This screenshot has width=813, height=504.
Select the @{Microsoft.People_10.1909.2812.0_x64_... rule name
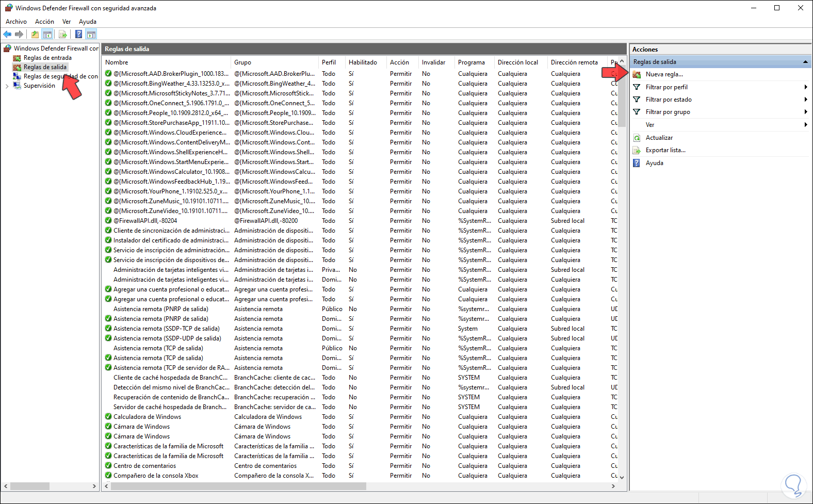coord(171,113)
